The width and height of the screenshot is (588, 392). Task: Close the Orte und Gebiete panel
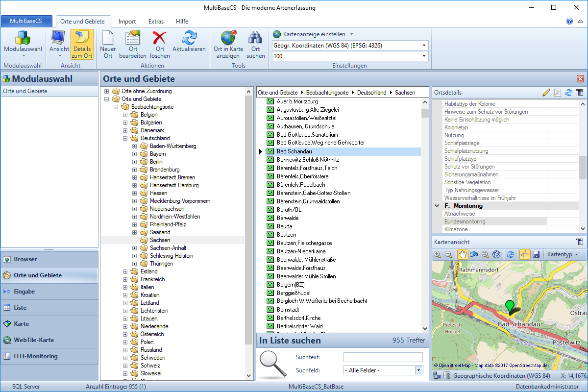click(580, 79)
